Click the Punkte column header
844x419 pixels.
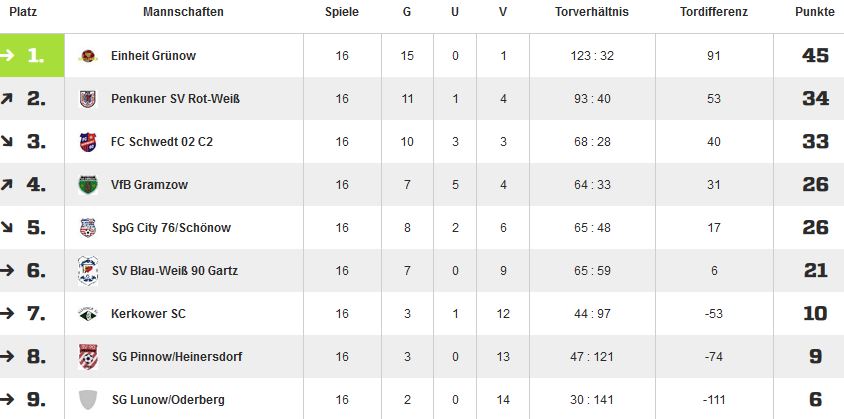click(x=814, y=12)
